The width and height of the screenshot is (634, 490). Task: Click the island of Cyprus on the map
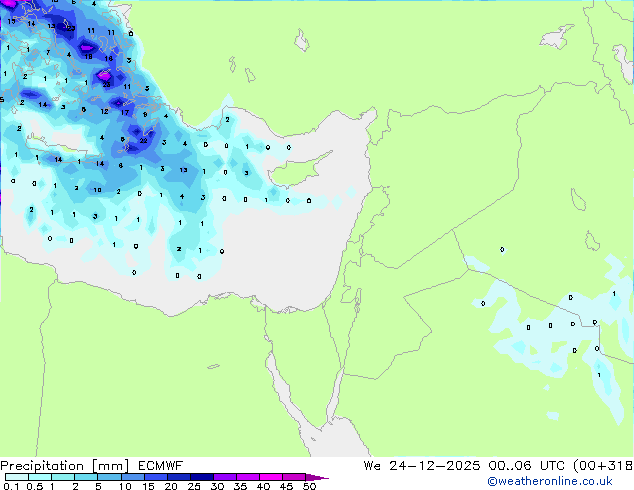298,170
